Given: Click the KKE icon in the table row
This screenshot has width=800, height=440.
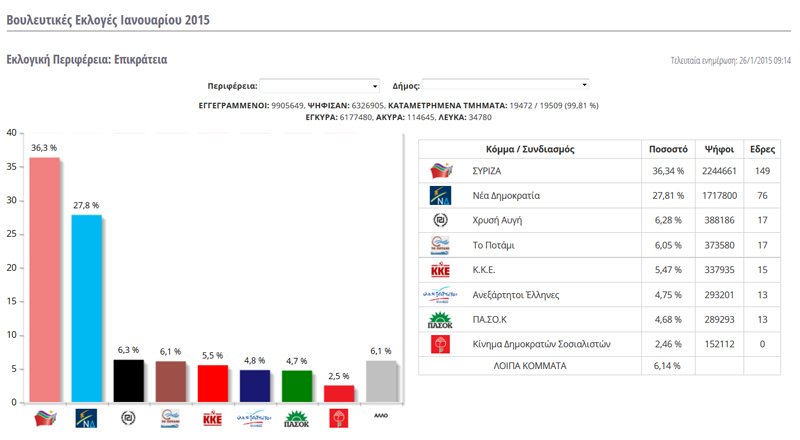Looking at the screenshot, I should coord(440,270).
